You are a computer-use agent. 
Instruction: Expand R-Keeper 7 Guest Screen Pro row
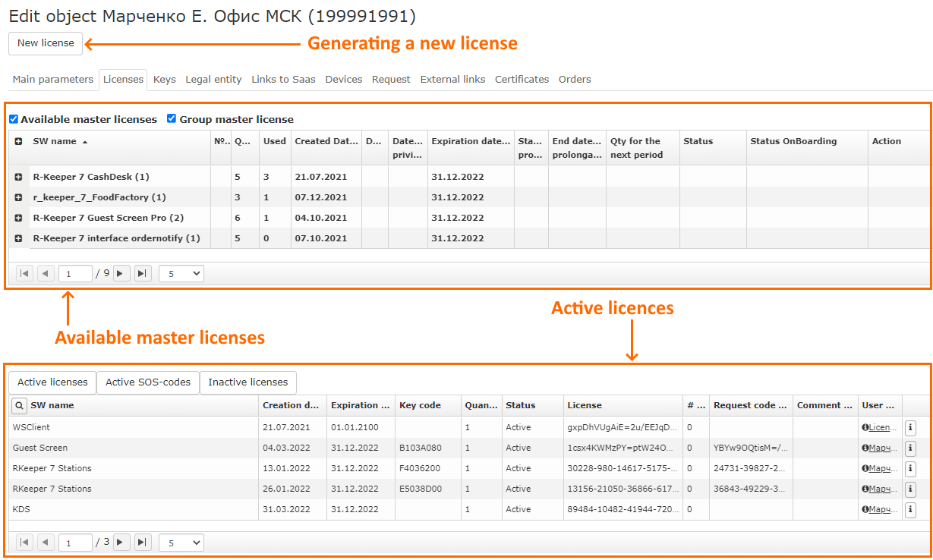point(18,218)
